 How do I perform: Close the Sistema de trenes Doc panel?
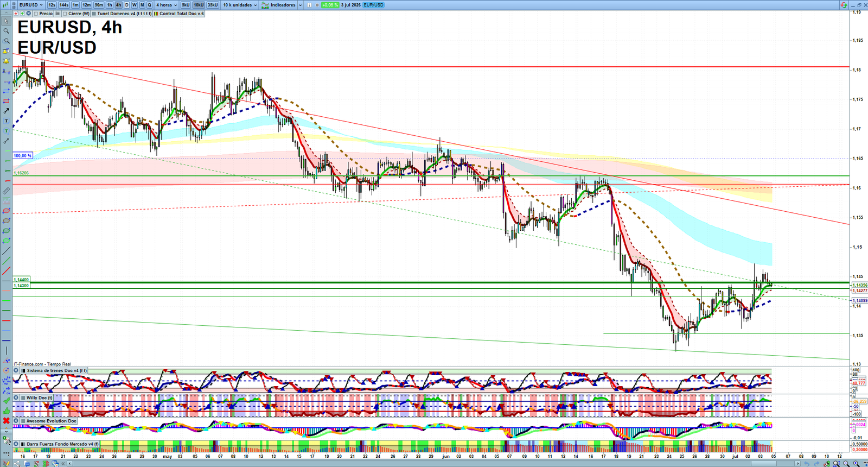[16, 370]
